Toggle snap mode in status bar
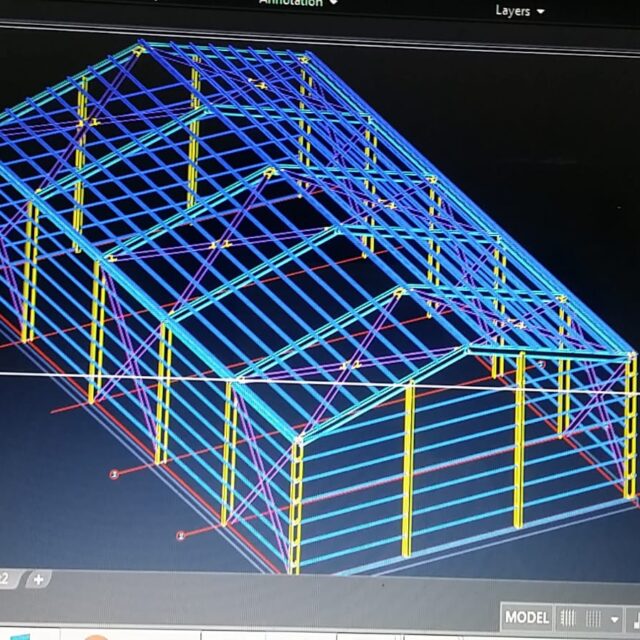The image size is (640, 640). pos(594,618)
